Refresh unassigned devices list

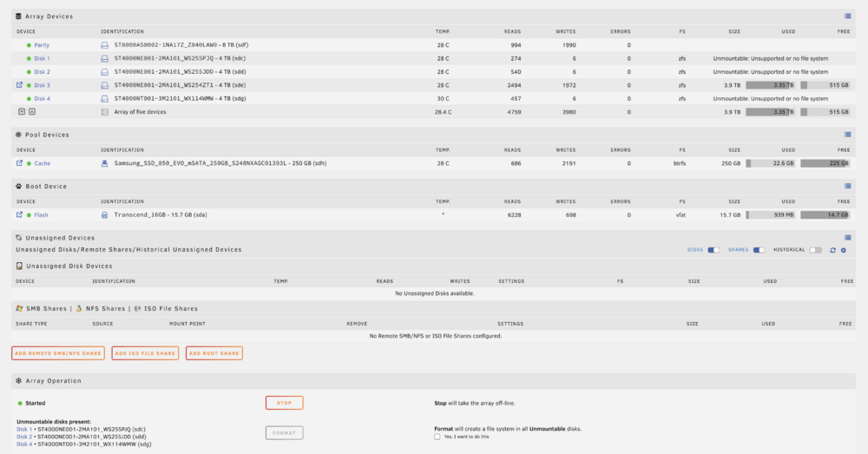tap(832, 250)
